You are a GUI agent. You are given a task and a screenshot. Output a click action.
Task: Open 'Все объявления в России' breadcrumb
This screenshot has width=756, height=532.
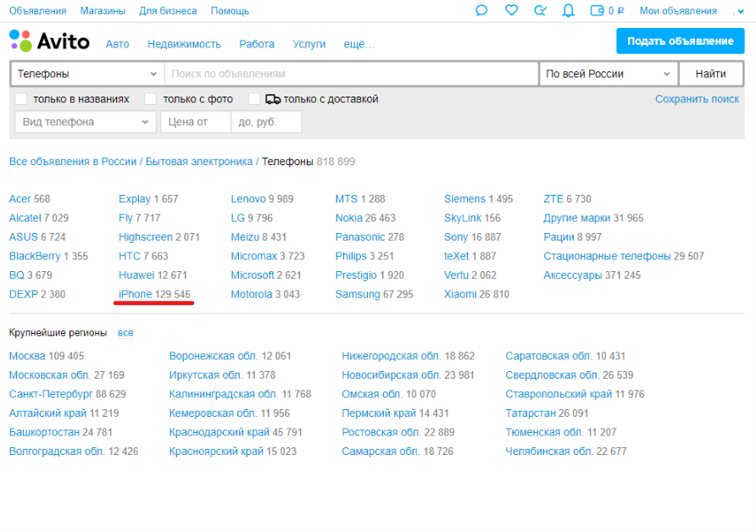click(x=73, y=162)
